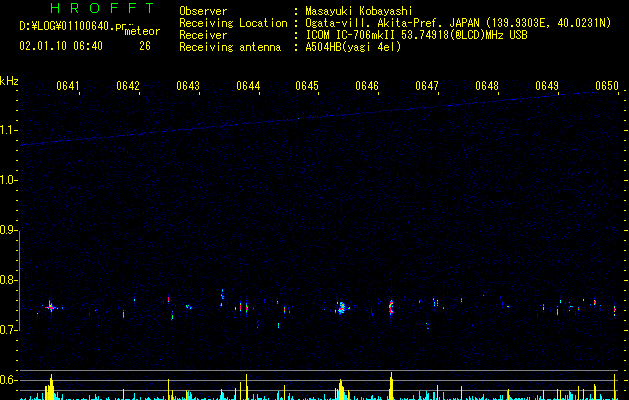Click the 0646 time marker

coord(367,86)
